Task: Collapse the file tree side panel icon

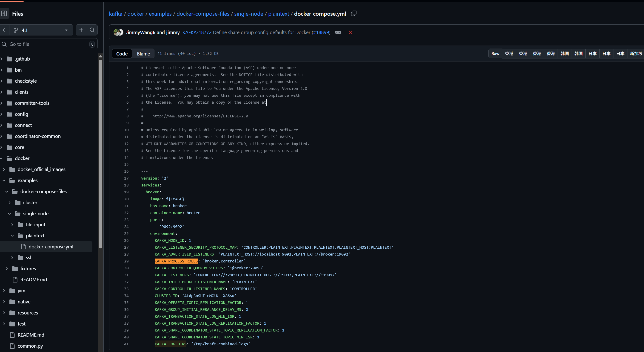Action: [x=4, y=14]
